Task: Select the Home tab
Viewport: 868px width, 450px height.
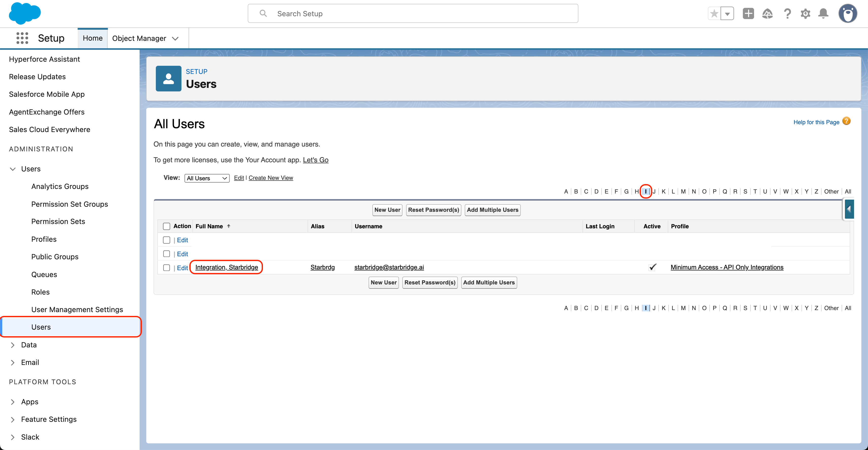Action: coord(93,38)
